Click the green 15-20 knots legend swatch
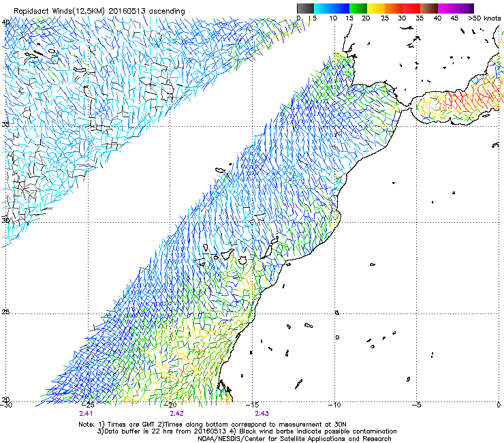Viewport: 504px width, 443px height. (x=358, y=8)
